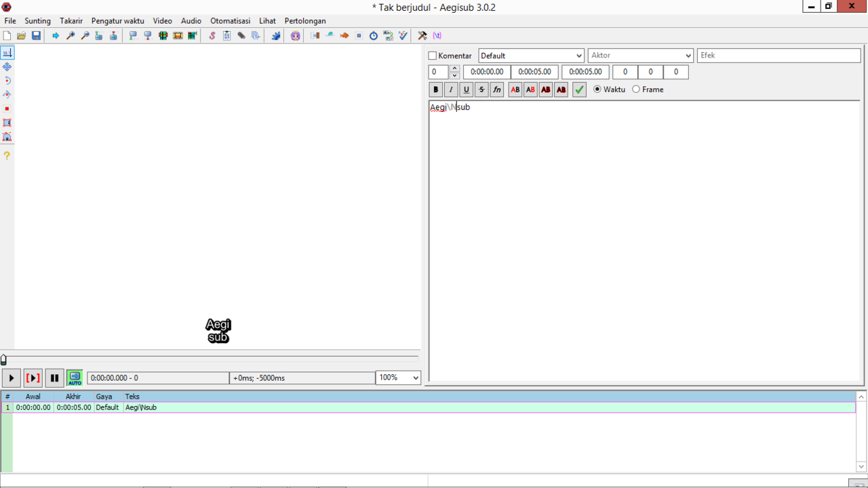
Task: Click the video seek slider handle
Action: click(x=3, y=360)
